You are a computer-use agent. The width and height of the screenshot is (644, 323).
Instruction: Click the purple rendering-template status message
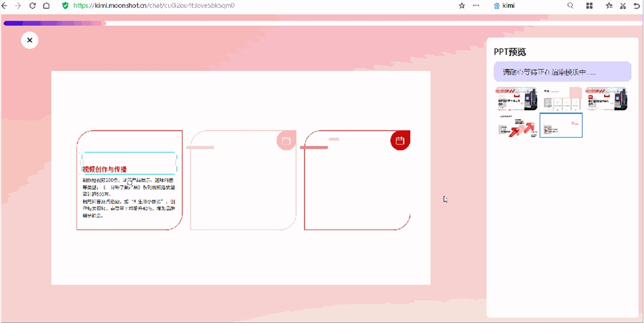[x=562, y=72]
